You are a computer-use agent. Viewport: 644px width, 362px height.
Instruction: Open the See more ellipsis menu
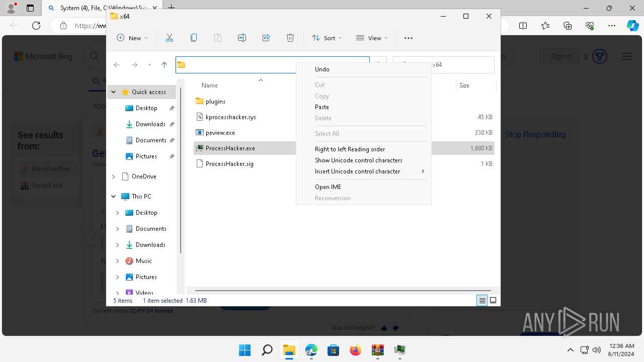[409, 38]
